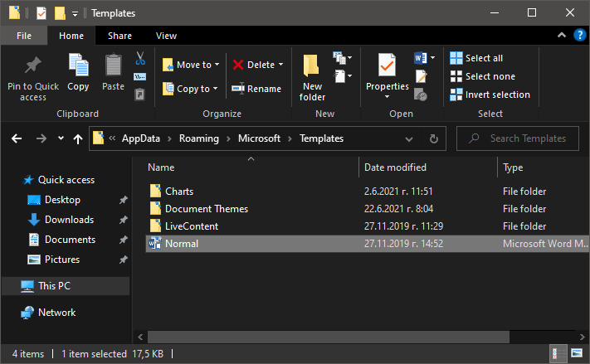Click Invert selection option
Image resolution: width=590 pixels, height=364 pixels.
[490, 95]
